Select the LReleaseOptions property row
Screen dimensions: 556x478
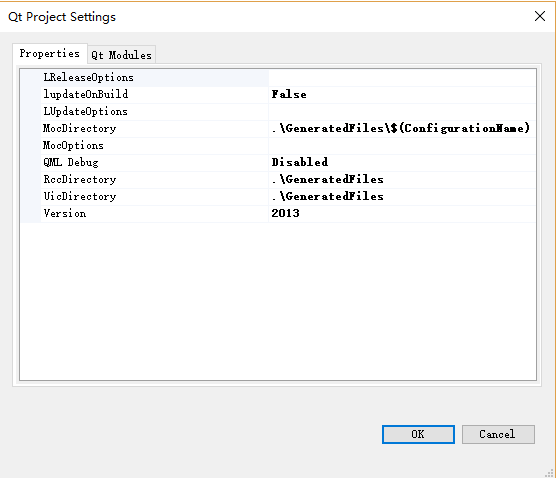coord(278,78)
